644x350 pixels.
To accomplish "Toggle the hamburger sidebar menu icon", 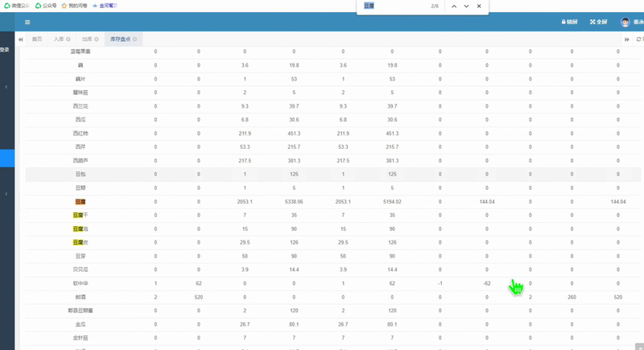I will click(27, 23).
